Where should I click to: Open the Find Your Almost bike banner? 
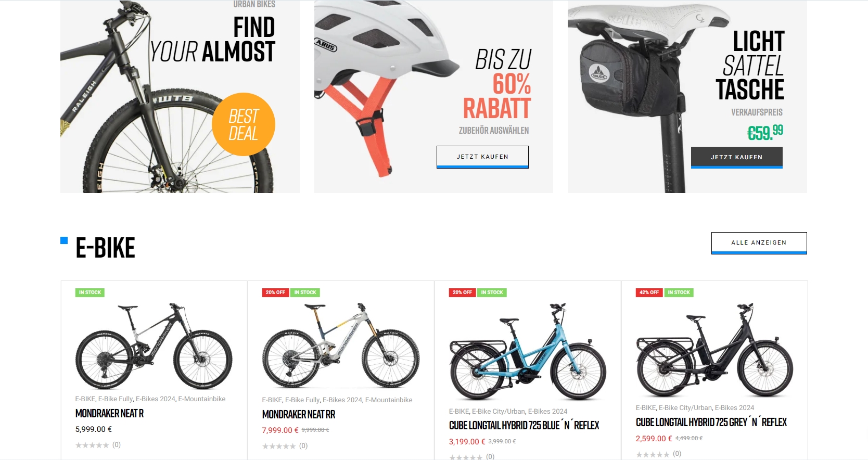(x=180, y=96)
